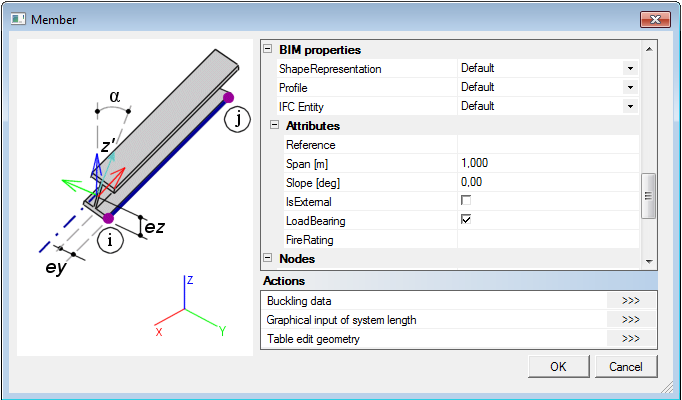Uncheck the LoadBearing checkbox

[465, 220]
